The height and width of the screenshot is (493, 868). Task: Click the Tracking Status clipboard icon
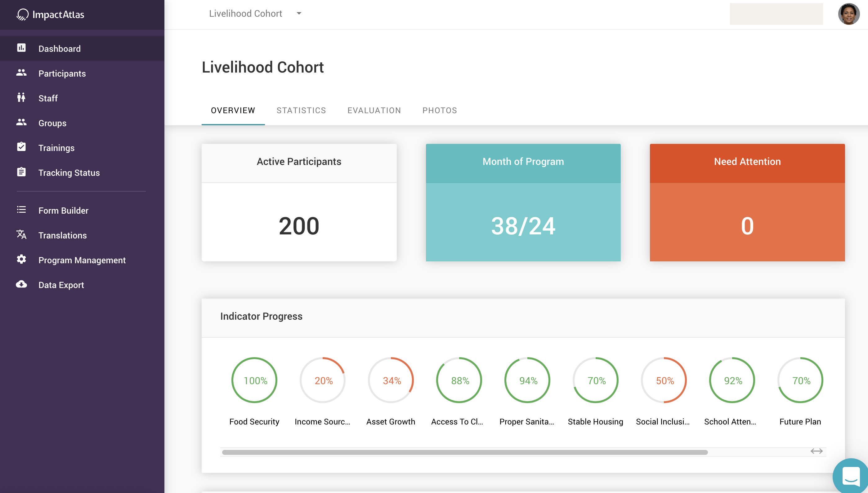21,172
